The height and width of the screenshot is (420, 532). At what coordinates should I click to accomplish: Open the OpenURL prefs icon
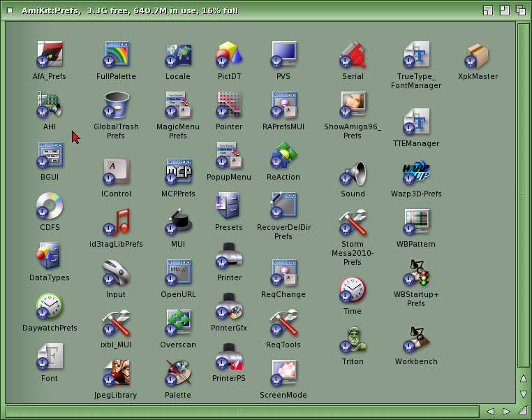click(178, 272)
